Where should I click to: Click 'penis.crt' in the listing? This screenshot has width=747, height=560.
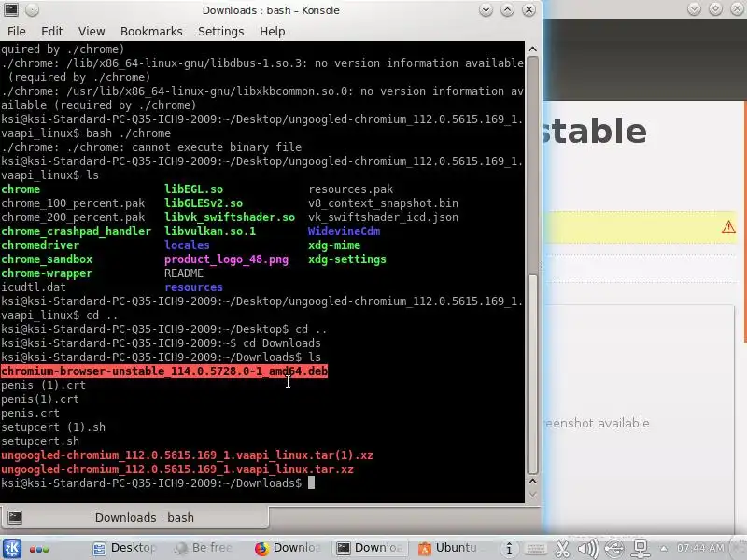coord(30,413)
